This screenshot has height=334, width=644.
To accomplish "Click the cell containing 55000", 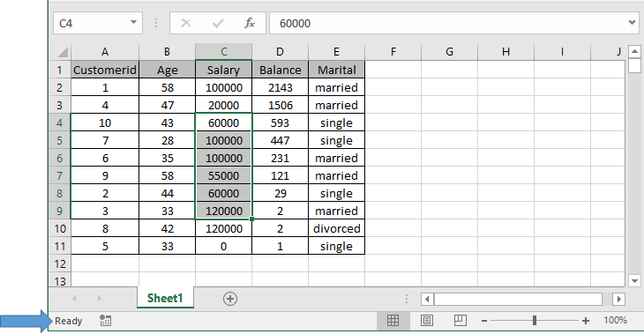I will point(223,175).
